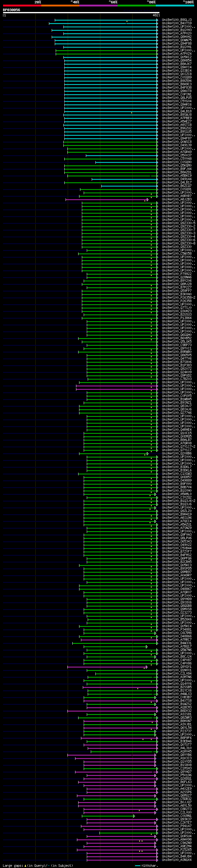197x868 pixels.
Task: Click the white query sequence bar
Action: click(x=81, y=13)
